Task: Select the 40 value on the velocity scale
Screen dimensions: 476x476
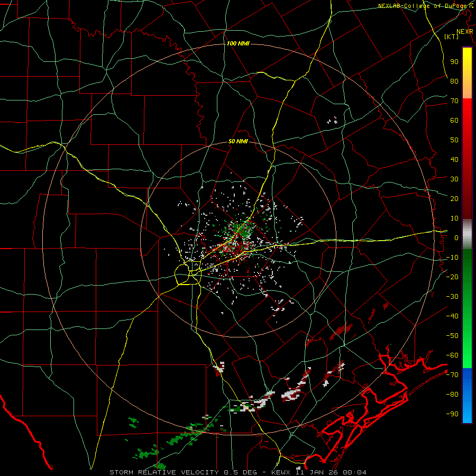Action: coord(454,159)
